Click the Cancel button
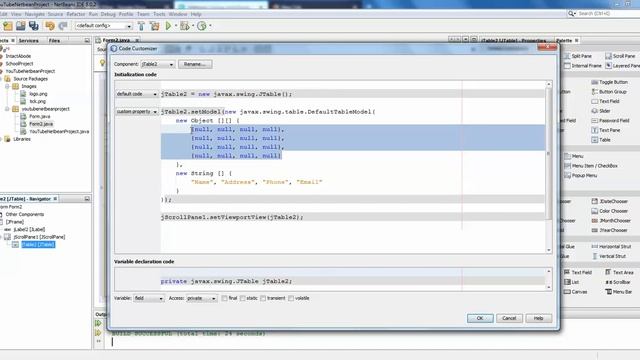Image resolution: width=640 pixels, height=360 pixels. point(509,318)
